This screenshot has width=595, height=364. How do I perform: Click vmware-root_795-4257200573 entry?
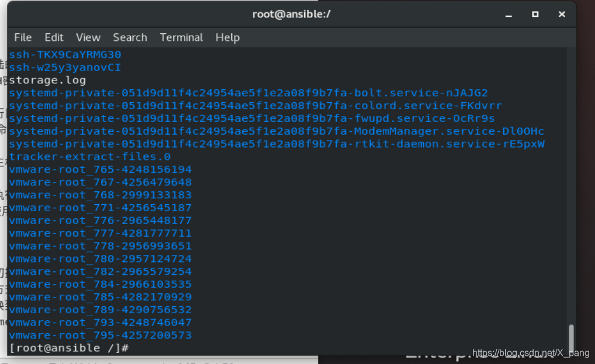[x=100, y=335]
